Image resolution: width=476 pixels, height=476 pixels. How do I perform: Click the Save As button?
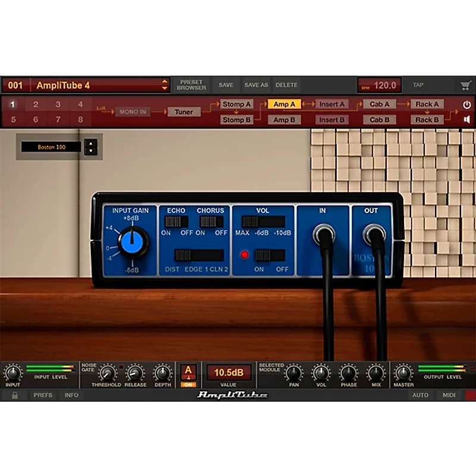pos(256,85)
